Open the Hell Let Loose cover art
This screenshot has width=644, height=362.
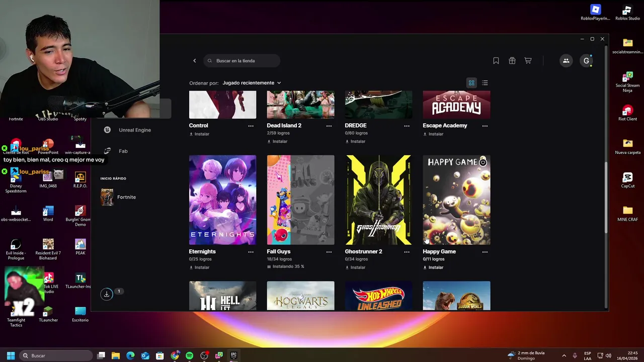pyautogui.click(x=222, y=296)
